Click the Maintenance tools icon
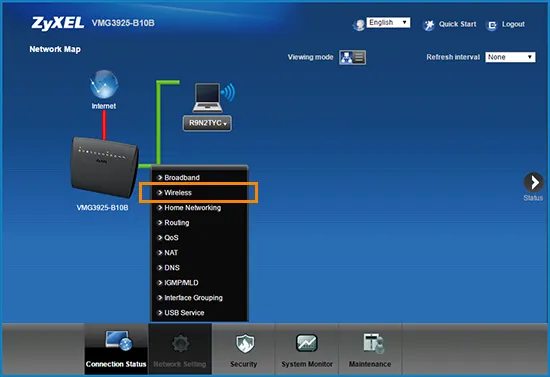This screenshot has width=550, height=377. click(373, 343)
